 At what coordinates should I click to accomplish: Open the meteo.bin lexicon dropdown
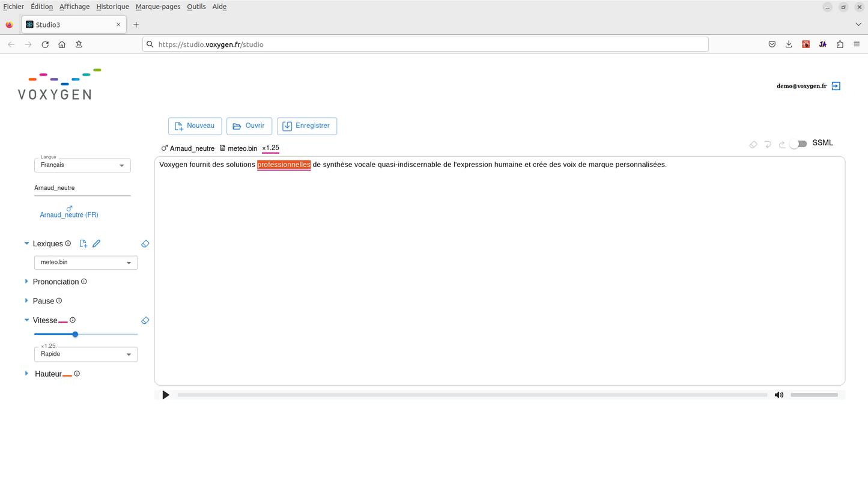86,263
